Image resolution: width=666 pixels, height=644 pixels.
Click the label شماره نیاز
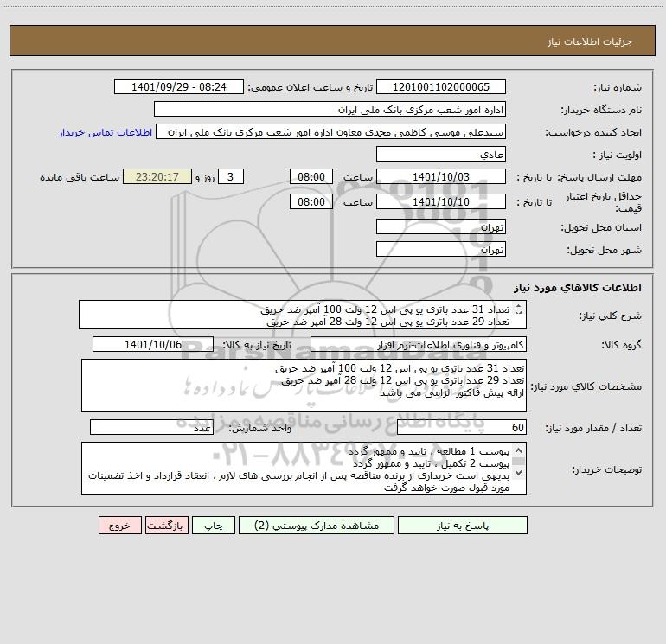click(x=618, y=87)
